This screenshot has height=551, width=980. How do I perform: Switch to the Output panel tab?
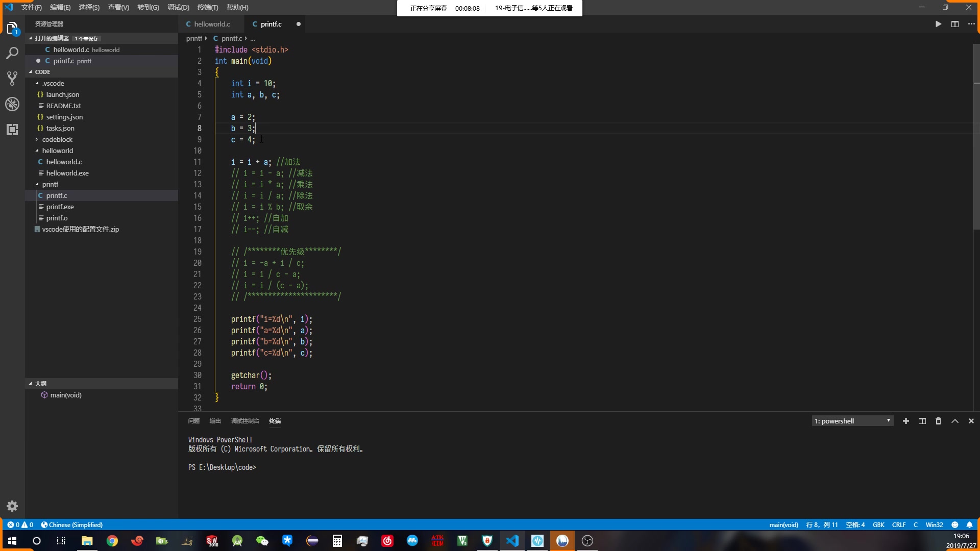coord(215,421)
